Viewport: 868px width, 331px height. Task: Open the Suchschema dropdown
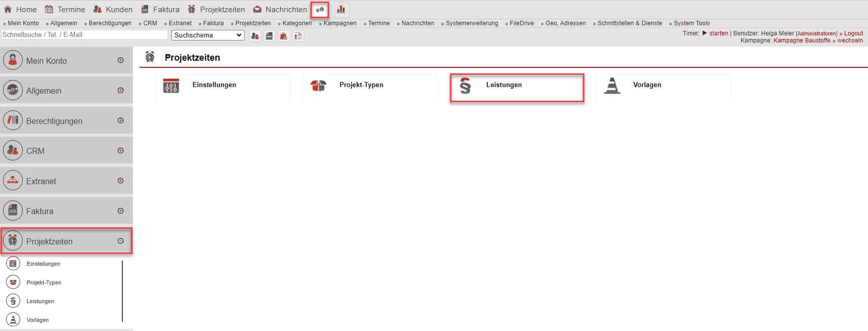(x=208, y=35)
